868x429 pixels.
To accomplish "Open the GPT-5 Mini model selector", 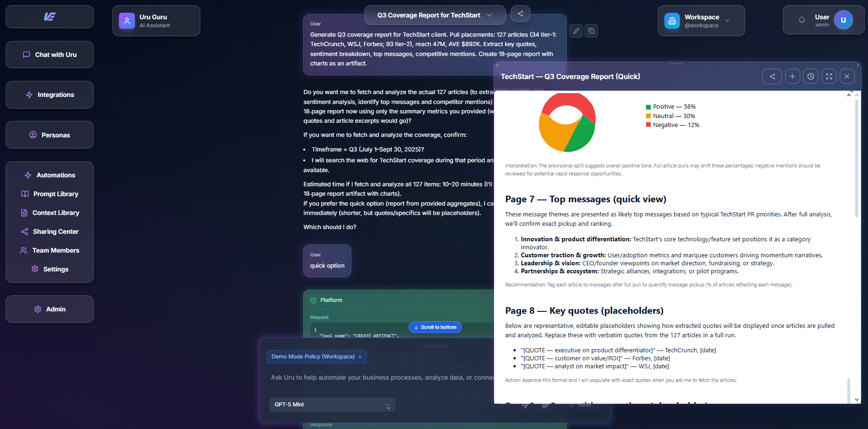I will (332, 405).
